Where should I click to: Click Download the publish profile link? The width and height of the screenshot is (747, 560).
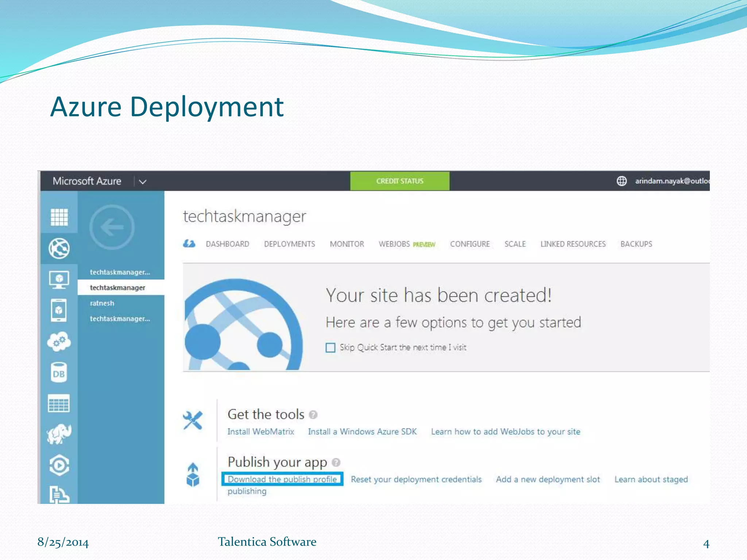[x=282, y=479]
